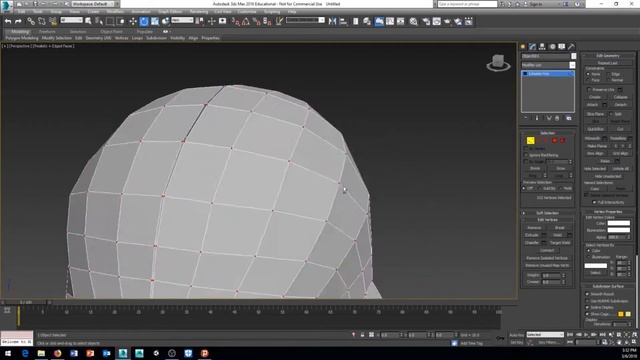Screen dimensions: 640x360
Task: Click the Collapse button in Edit Geometry
Action: 620,97
